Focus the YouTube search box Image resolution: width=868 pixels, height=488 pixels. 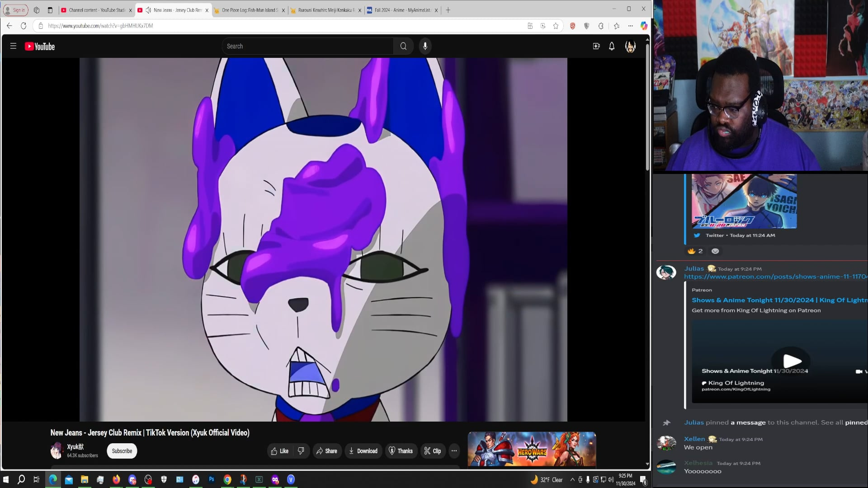click(x=307, y=46)
